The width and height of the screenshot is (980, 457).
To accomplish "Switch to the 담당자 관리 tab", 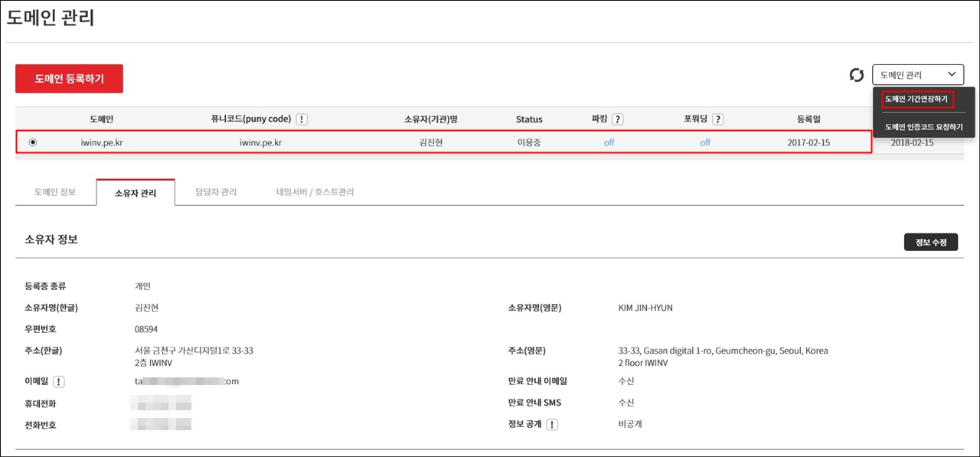I will 217,192.
